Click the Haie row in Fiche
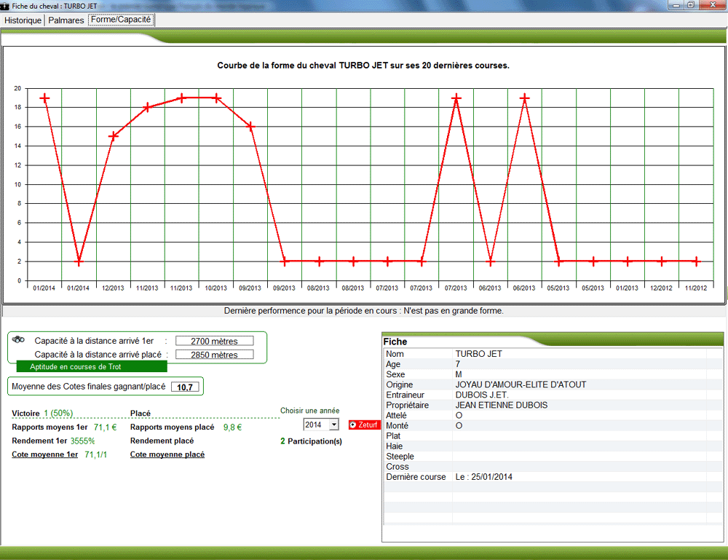This screenshot has width=728, height=560. click(553, 446)
